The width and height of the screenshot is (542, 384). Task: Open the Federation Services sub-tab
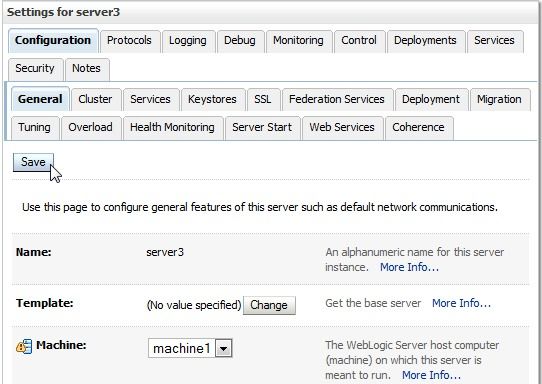pyautogui.click(x=337, y=100)
